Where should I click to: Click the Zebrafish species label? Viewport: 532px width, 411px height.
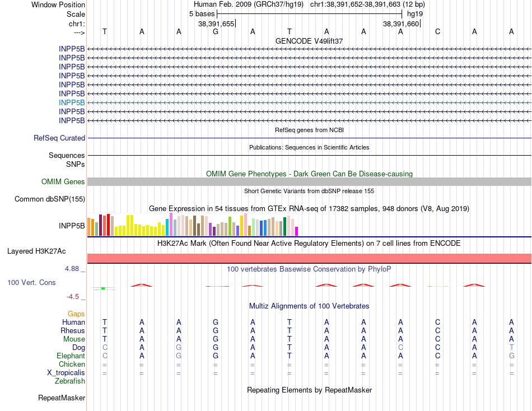70,381
